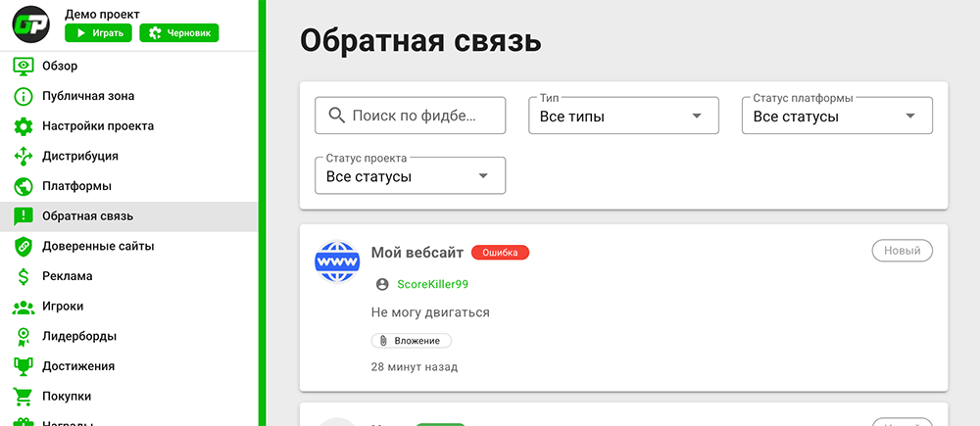This screenshot has height=426, width=980.
Task: Go to Покупки menu item
Action: pyautogui.click(x=67, y=397)
